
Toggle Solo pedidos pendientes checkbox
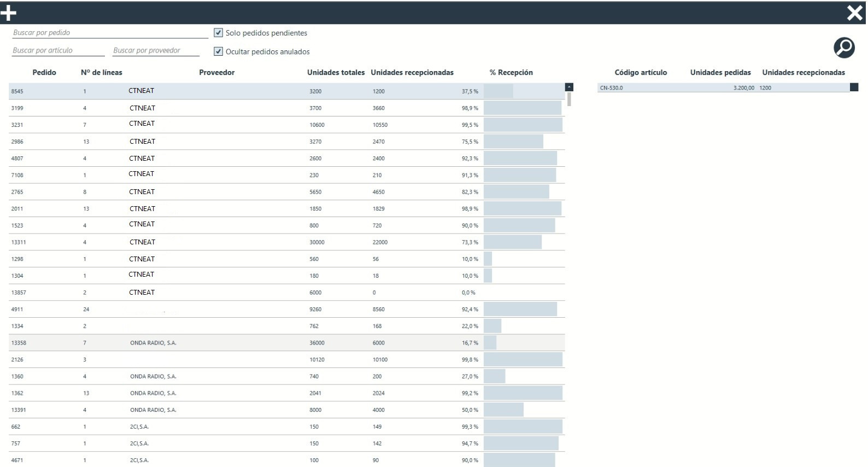click(x=219, y=33)
